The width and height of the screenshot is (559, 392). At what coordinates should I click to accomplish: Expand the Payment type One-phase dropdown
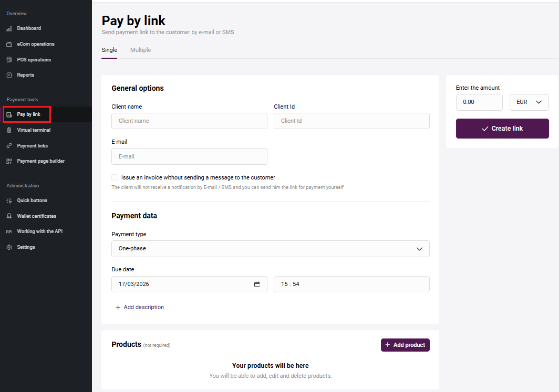(270, 249)
